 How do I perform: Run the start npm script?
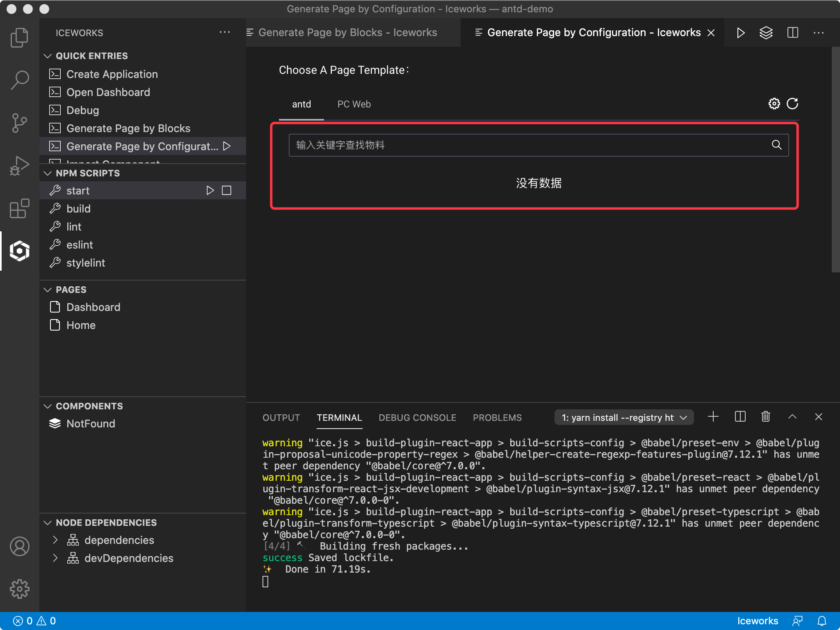(x=210, y=190)
